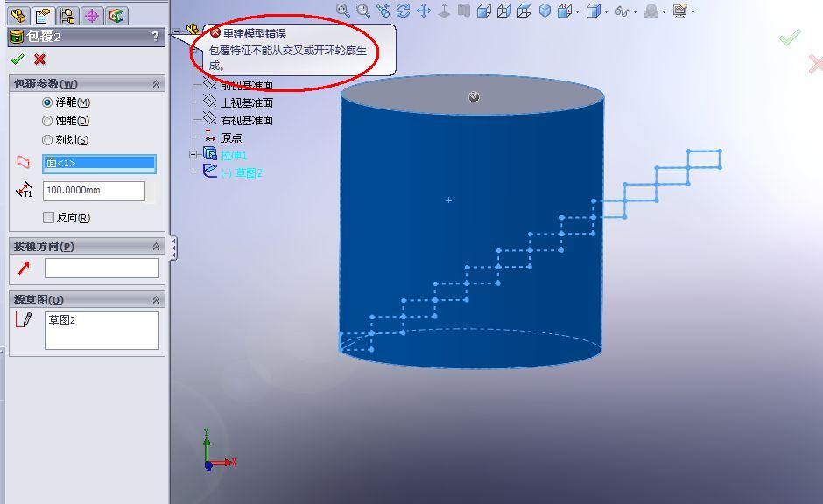Click the viewport green confirm checkmark

[790, 38]
